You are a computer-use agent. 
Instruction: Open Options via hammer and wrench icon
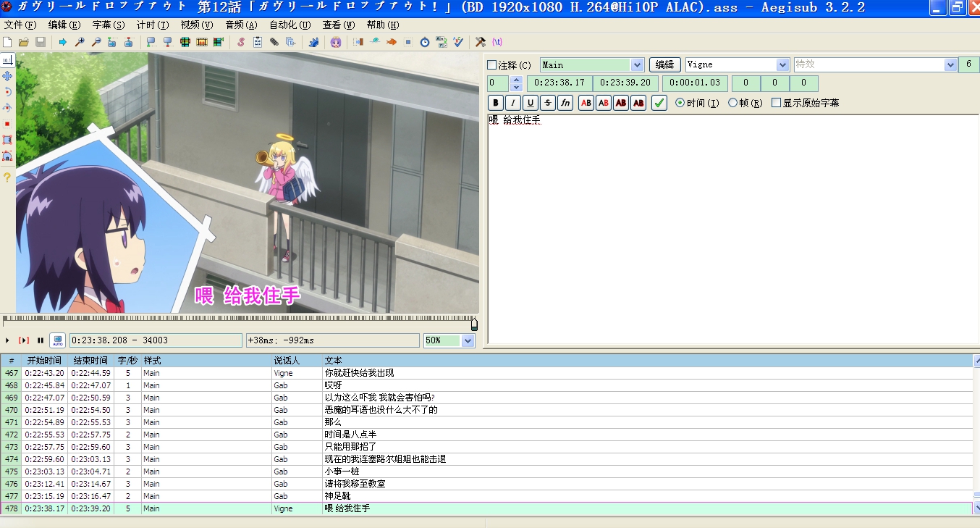[x=481, y=42]
